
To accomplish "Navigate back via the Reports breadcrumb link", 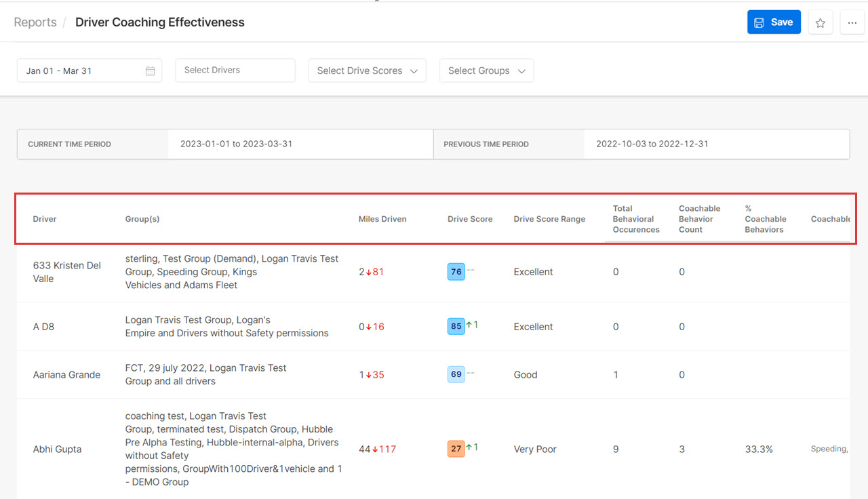I will coord(35,22).
